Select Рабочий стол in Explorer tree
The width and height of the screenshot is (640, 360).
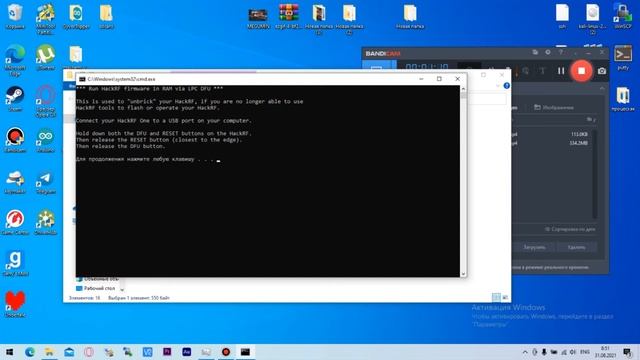point(96,288)
